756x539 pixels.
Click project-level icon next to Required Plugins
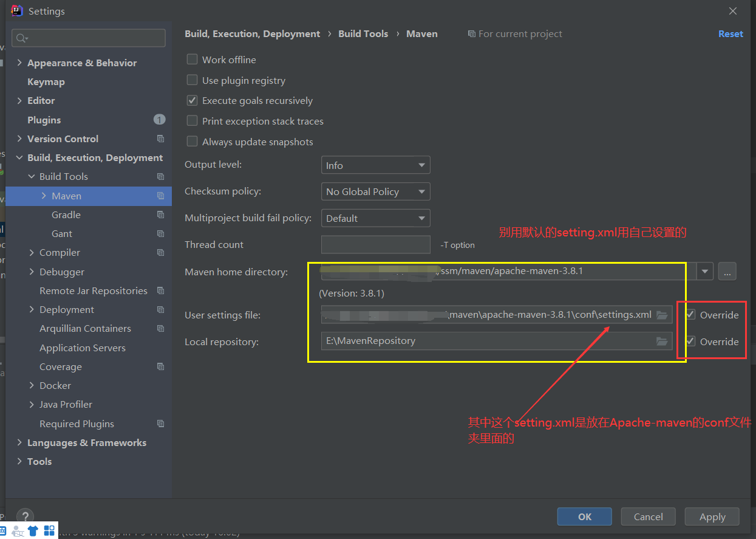160,424
